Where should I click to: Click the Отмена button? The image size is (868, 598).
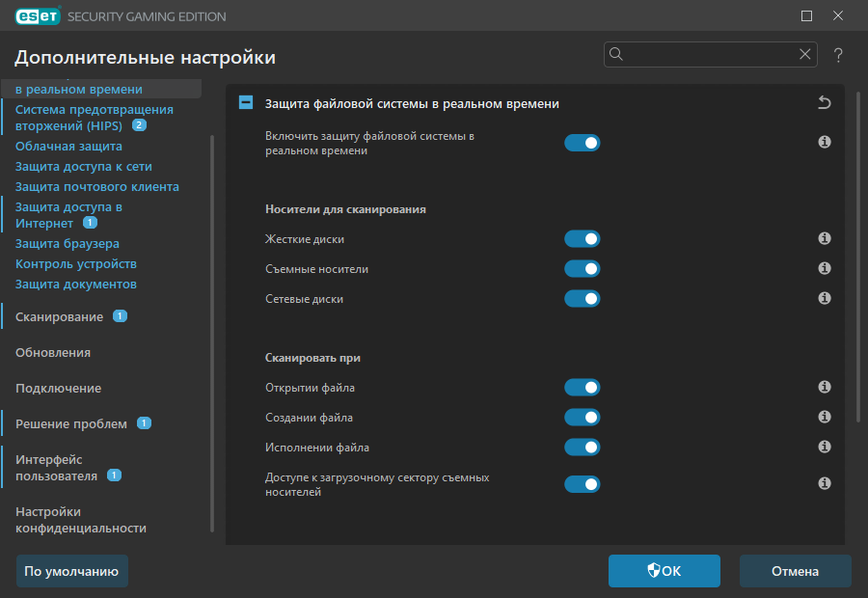(795, 571)
